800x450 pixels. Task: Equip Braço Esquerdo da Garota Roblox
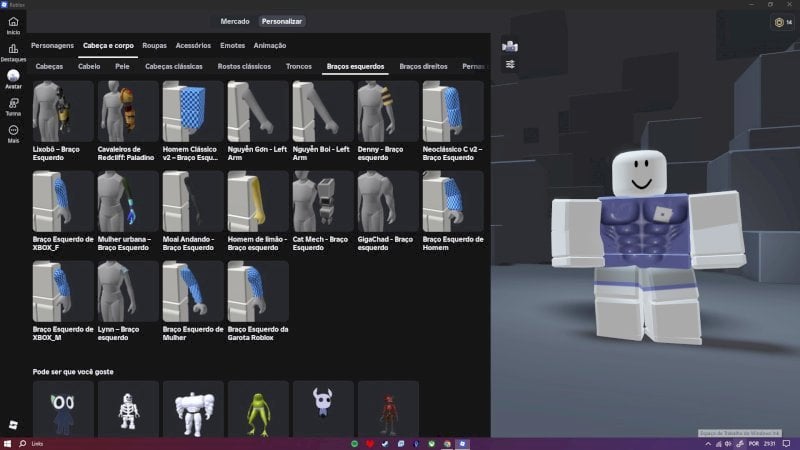point(258,291)
